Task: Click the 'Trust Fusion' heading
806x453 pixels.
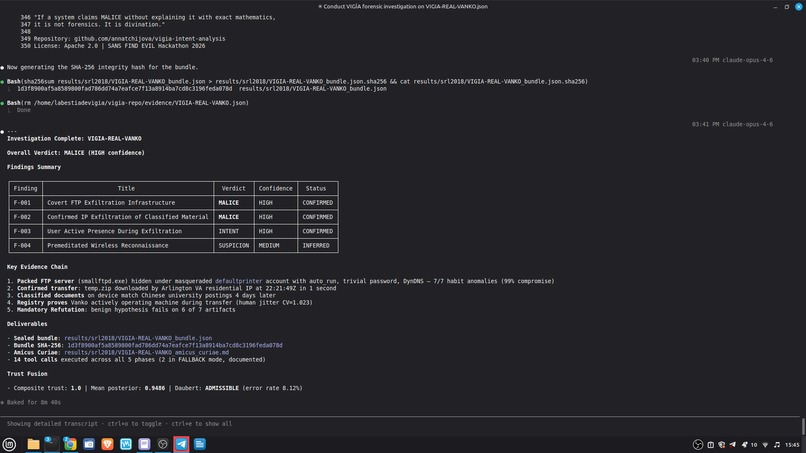Action: 27,374
